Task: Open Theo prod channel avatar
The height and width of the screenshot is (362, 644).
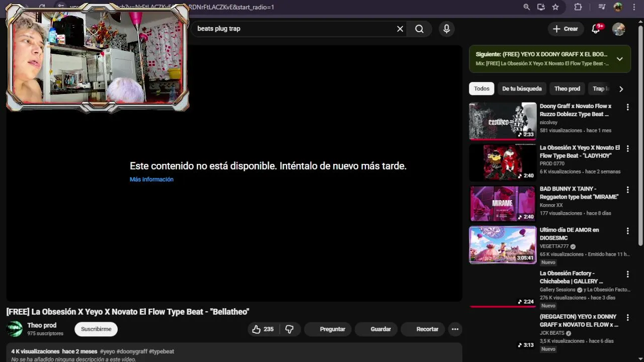Action: point(15,329)
